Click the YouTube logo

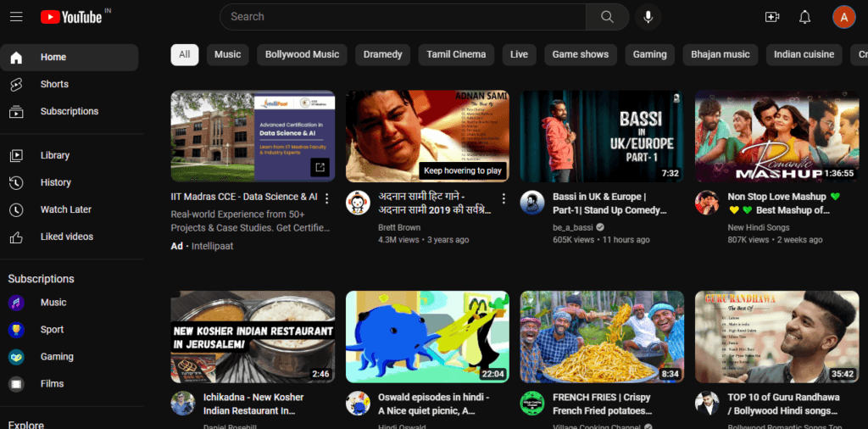(x=71, y=17)
